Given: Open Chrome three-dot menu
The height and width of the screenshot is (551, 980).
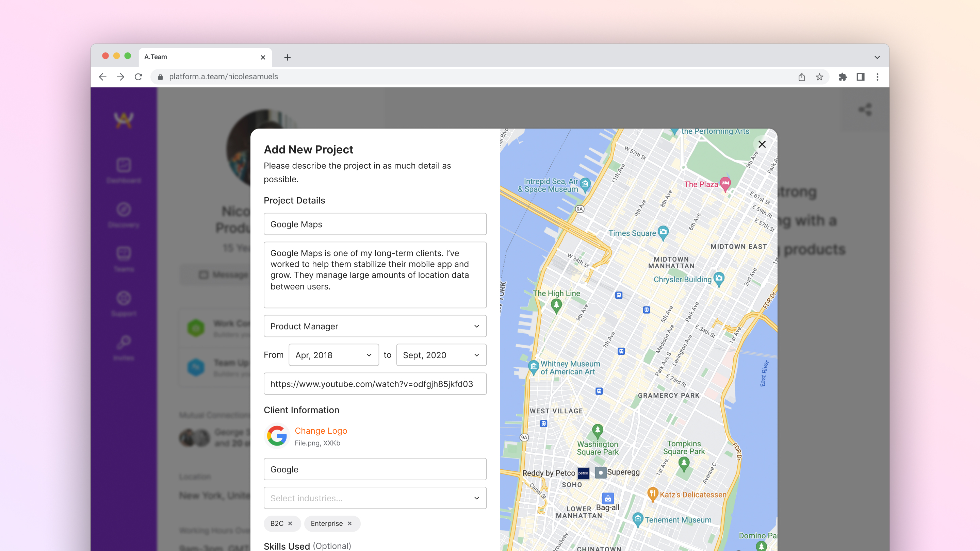Looking at the screenshot, I should click(x=878, y=77).
